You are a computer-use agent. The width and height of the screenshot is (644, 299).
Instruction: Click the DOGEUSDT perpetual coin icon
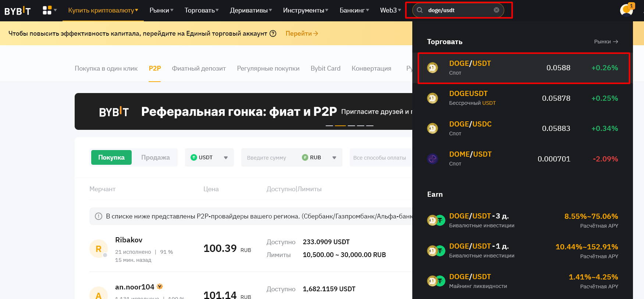coord(433,98)
